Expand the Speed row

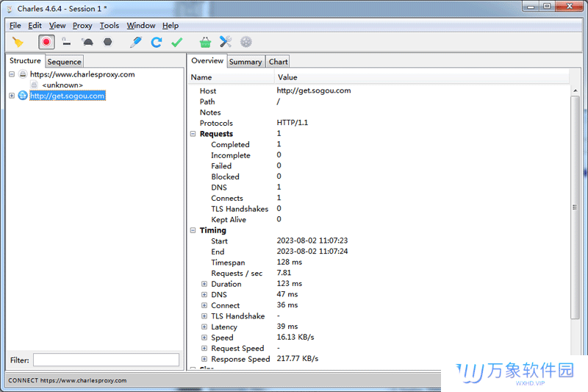tap(204, 338)
